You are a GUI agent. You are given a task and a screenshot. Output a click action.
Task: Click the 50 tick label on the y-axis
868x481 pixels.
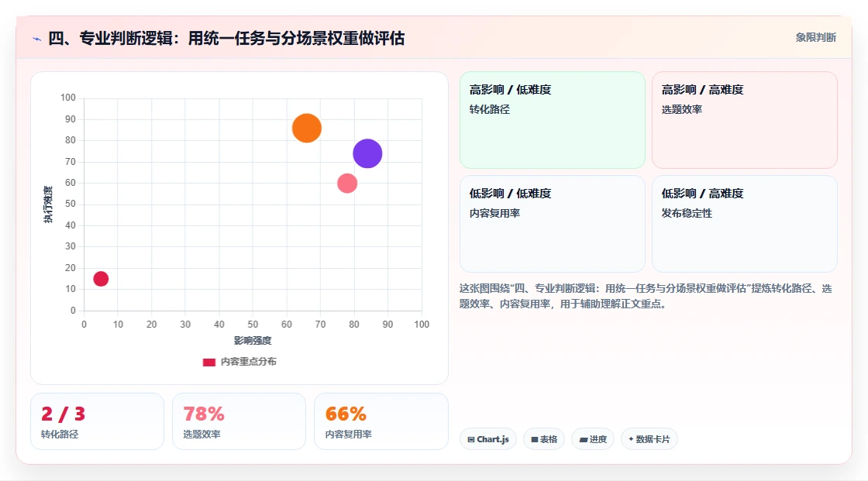tap(71, 204)
